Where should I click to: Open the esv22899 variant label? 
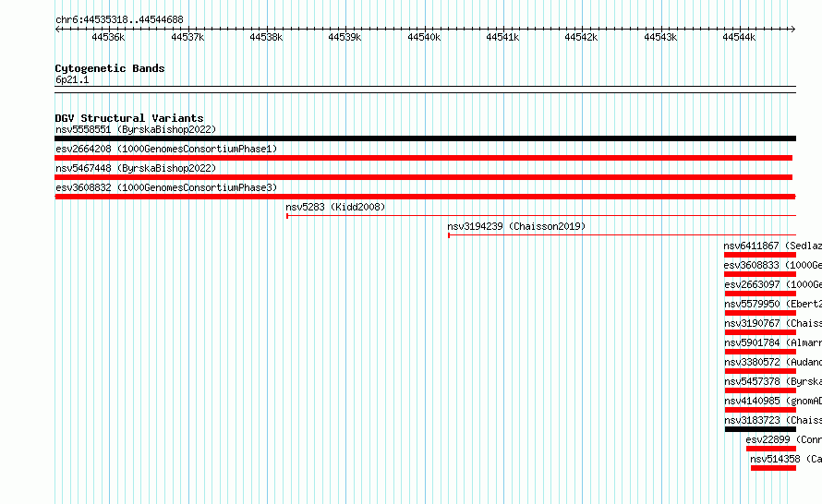[x=784, y=439]
